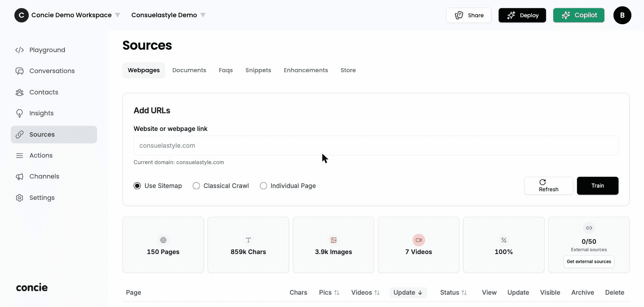
Task: Click the picture icon above 3.9k Images
Action: pos(333,240)
